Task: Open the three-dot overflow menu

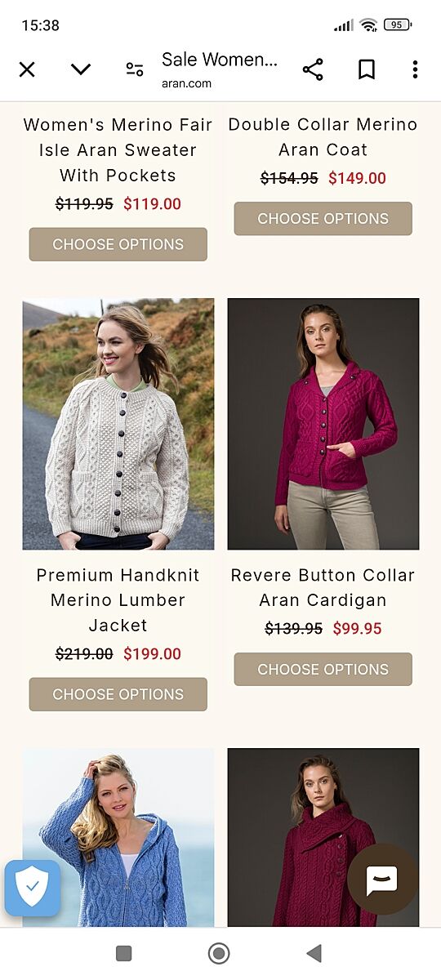Action: (415, 69)
